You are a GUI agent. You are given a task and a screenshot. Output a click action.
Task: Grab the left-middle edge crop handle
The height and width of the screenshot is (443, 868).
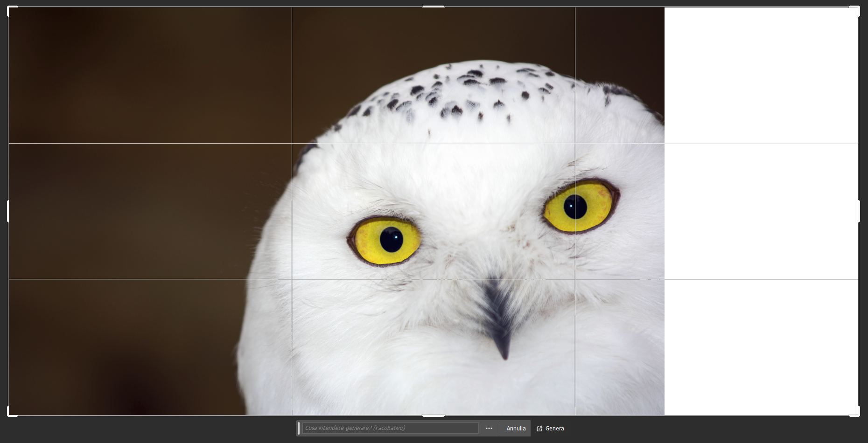click(x=8, y=211)
